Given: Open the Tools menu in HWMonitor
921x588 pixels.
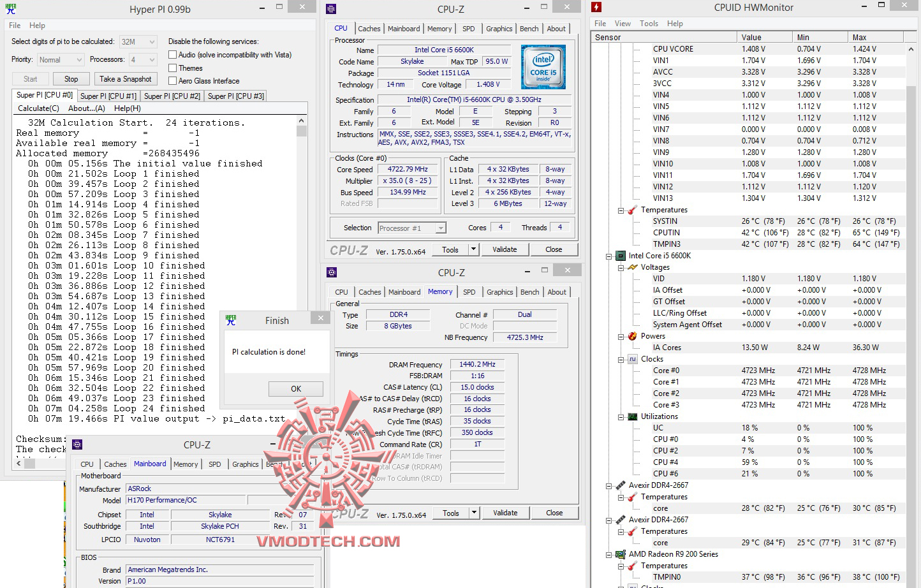Looking at the screenshot, I should (649, 24).
